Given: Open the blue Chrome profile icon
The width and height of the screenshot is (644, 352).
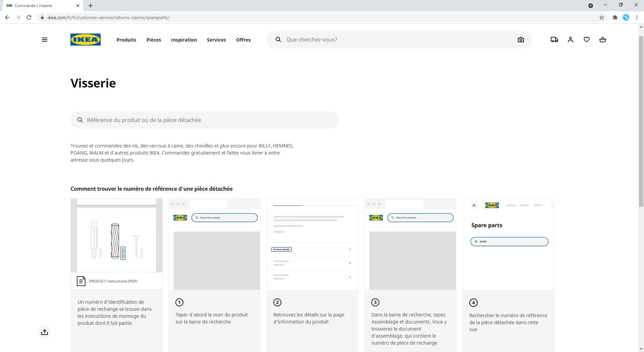Looking at the screenshot, I should click(x=626, y=17).
